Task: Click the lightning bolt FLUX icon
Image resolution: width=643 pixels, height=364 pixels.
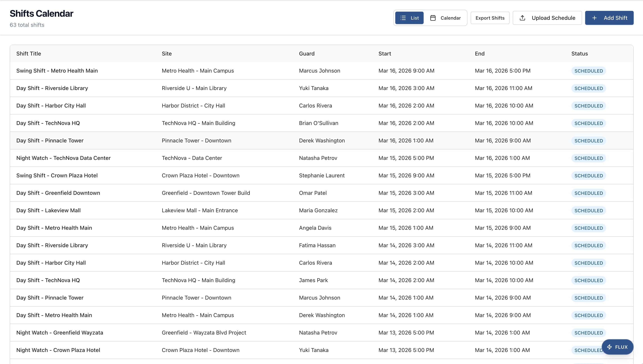Action: coord(609,347)
